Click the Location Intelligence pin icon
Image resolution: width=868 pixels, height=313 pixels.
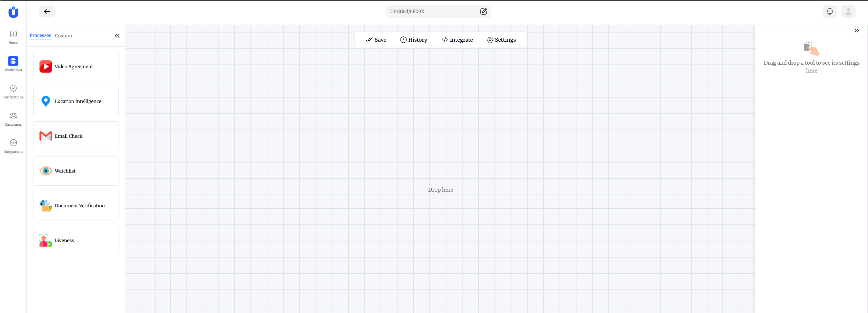point(46,101)
